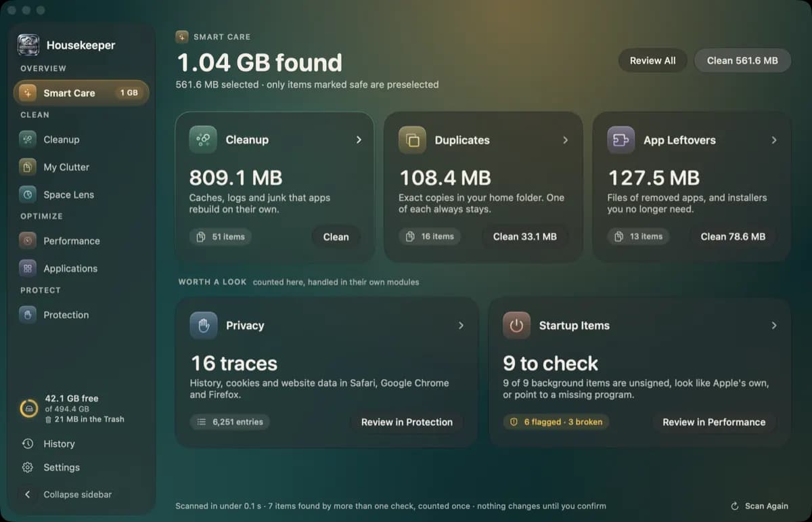The image size is (812, 522).
Task: Click the 42.1 GB free text
Action: pyautogui.click(x=72, y=399)
